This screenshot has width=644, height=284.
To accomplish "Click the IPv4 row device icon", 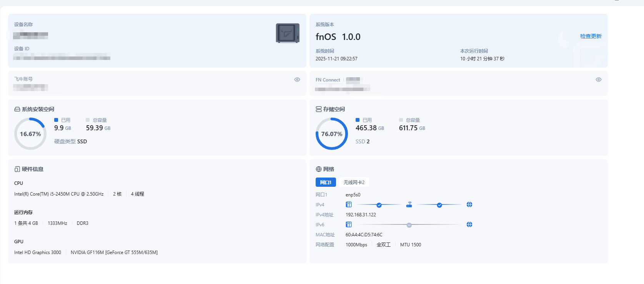I will 349,204.
